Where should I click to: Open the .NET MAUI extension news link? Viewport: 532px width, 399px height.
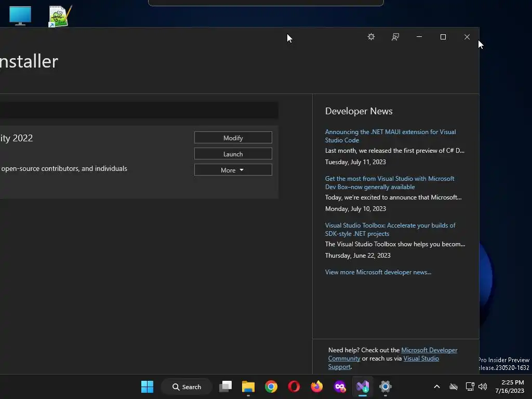click(x=390, y=136)
